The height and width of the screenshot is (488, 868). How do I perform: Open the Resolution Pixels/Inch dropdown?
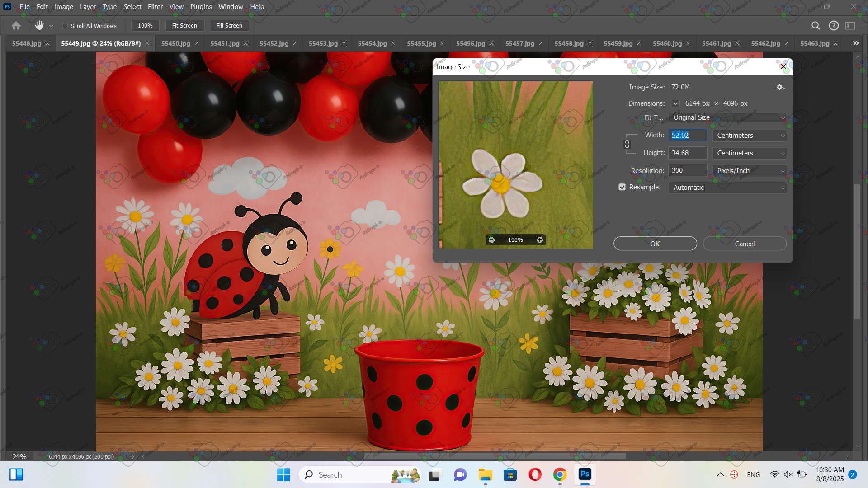750,171
